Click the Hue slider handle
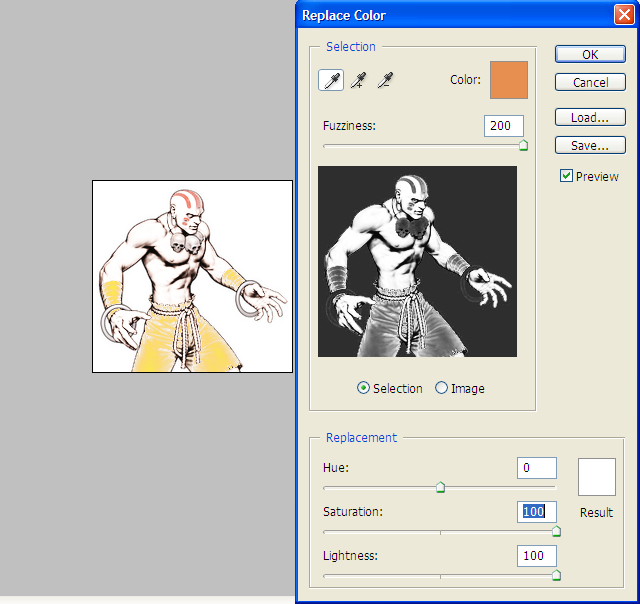The height and width of the screenshot is (604, 640). (x=440, y=487)
